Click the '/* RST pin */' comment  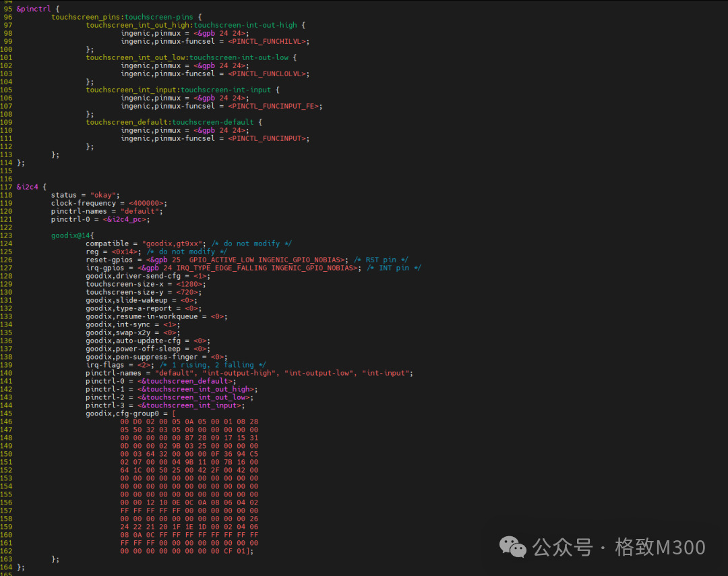coord(381,260)
